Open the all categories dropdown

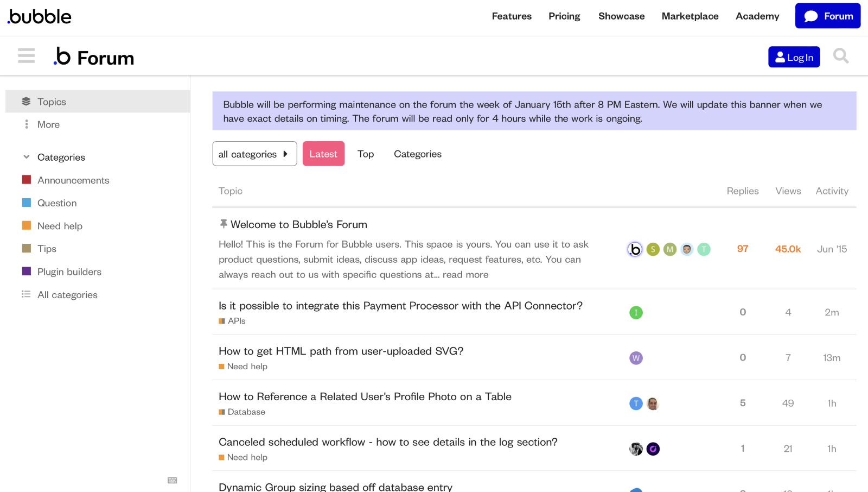[254, 154]
